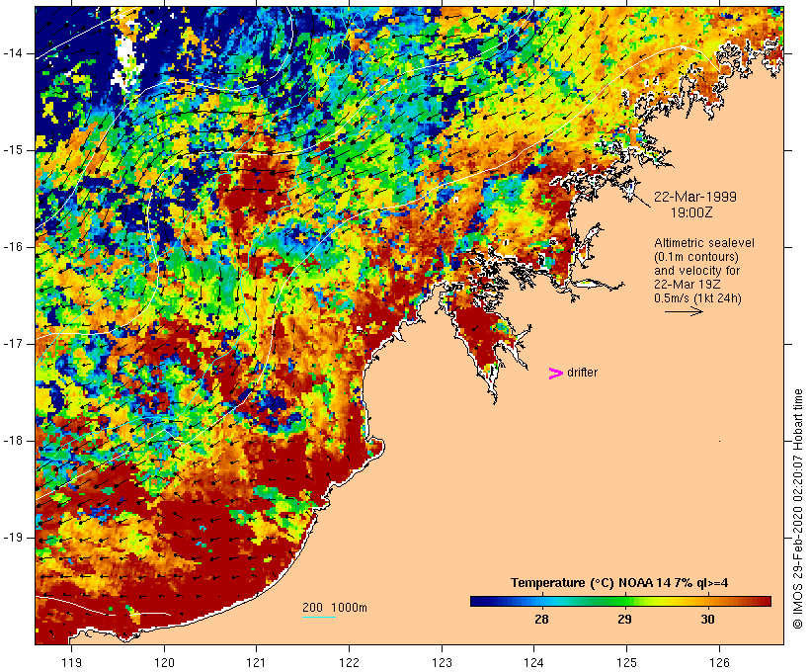Viewport: 810px width, 672px height.
Task: Click the '200 1000m' bathymetry label
Action: click(335, 608)
